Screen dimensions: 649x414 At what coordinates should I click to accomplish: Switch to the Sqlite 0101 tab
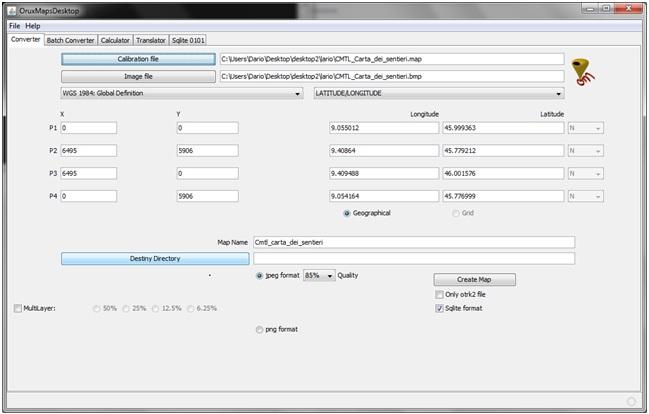coord(188,40)
